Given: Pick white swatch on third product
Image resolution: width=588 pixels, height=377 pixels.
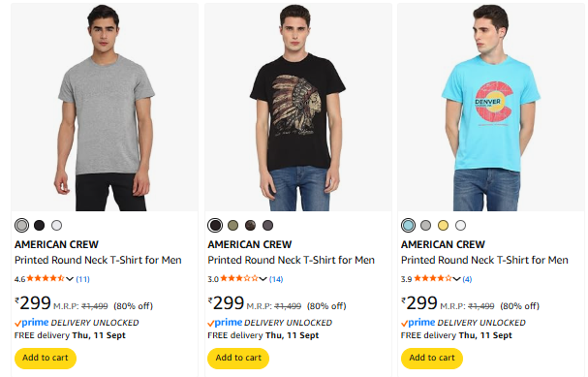Looking at the screenshot, I should [x=460, y=225].
